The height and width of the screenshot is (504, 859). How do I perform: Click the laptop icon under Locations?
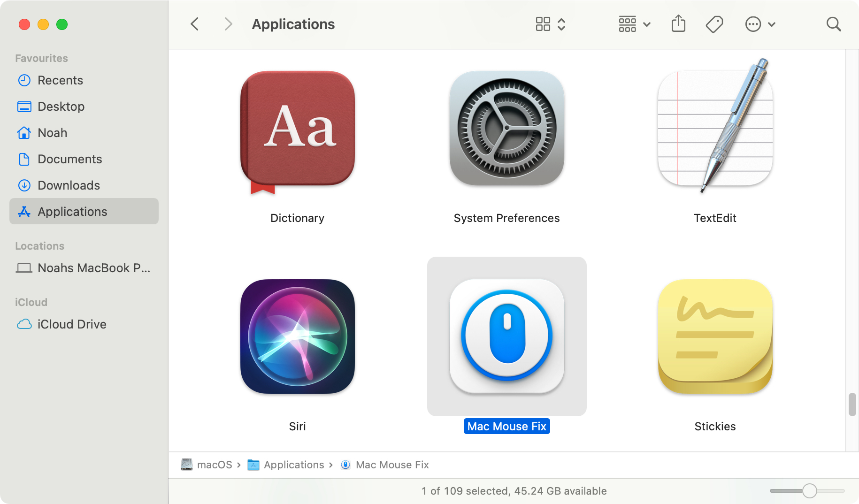point(24,268)
